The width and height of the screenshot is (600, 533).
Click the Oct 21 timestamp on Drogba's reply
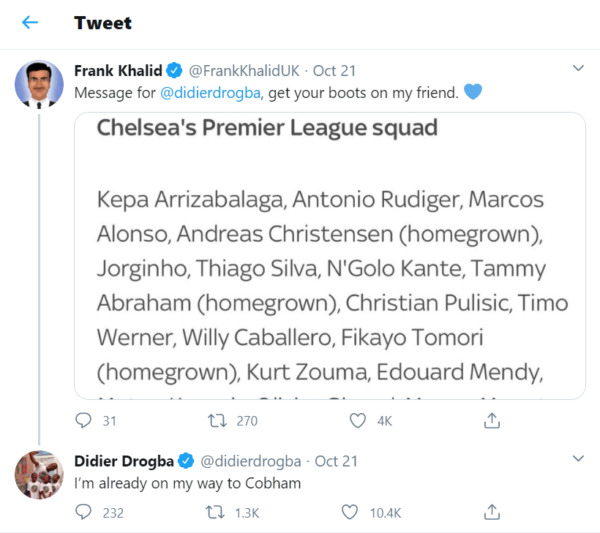click(334, 461)
